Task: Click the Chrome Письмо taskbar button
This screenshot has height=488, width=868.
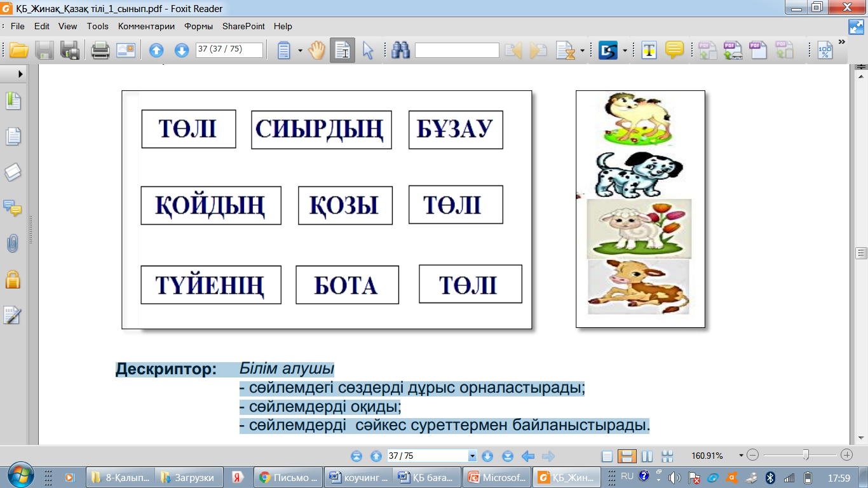Action: tap(287, 477)
